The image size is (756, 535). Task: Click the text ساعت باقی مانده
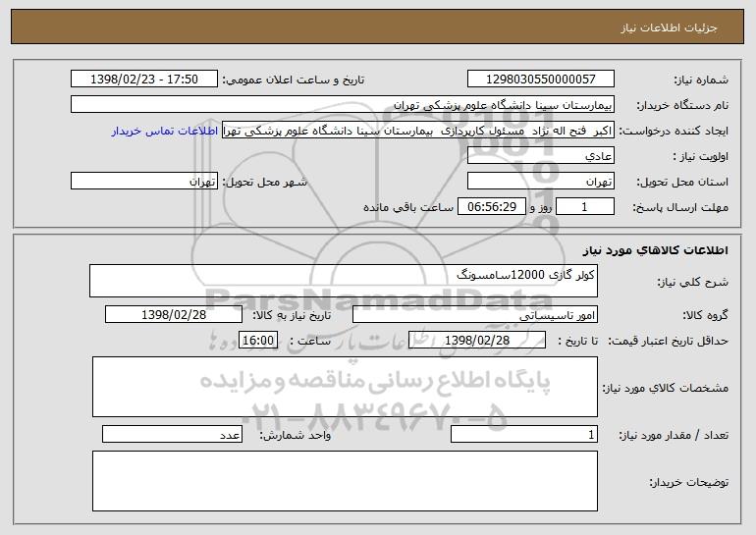408,208
